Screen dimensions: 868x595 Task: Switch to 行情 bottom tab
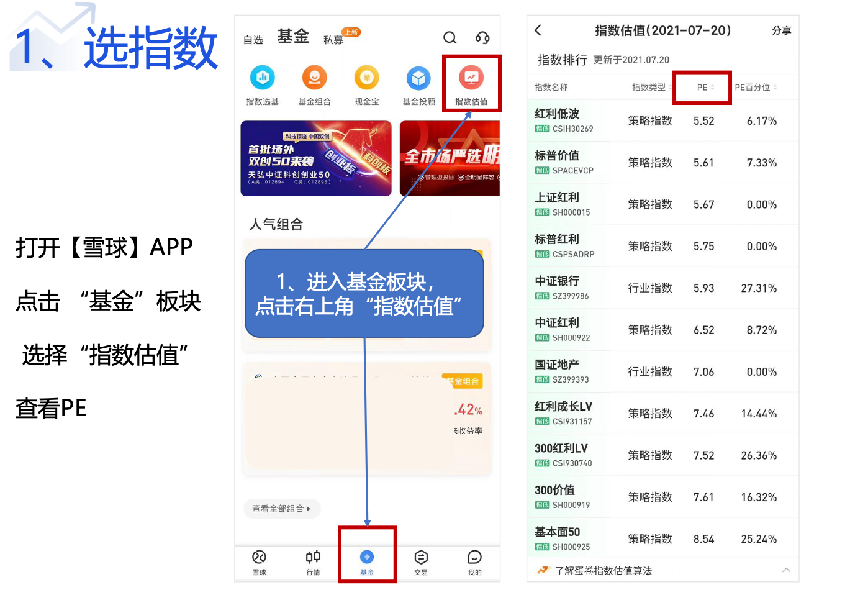313,562
